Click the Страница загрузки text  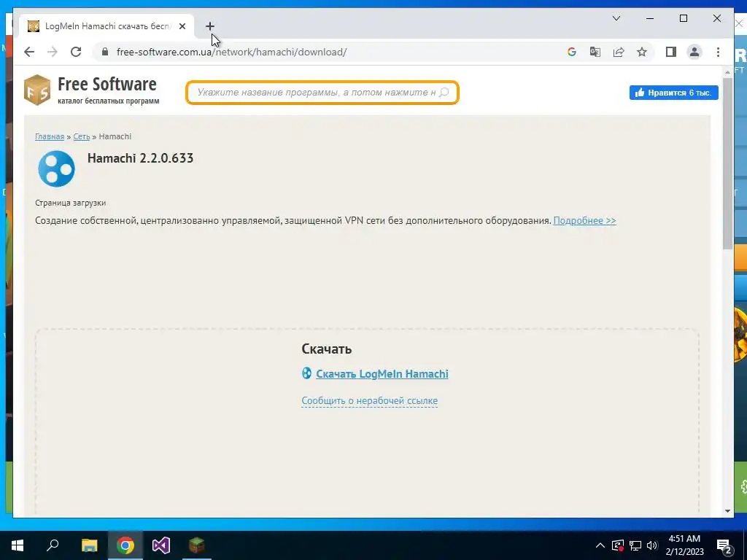tap(71, 203)
